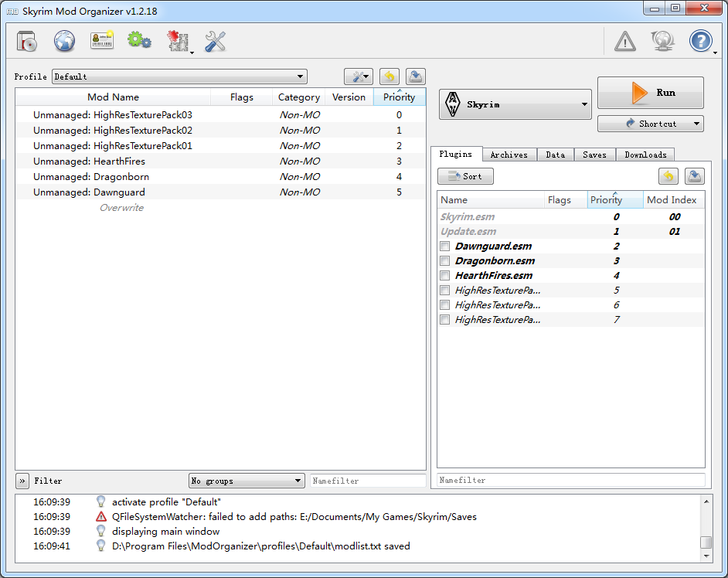Open the Install Mod from archive icon
The image size is (728, 578).
(x=26, y=41)
